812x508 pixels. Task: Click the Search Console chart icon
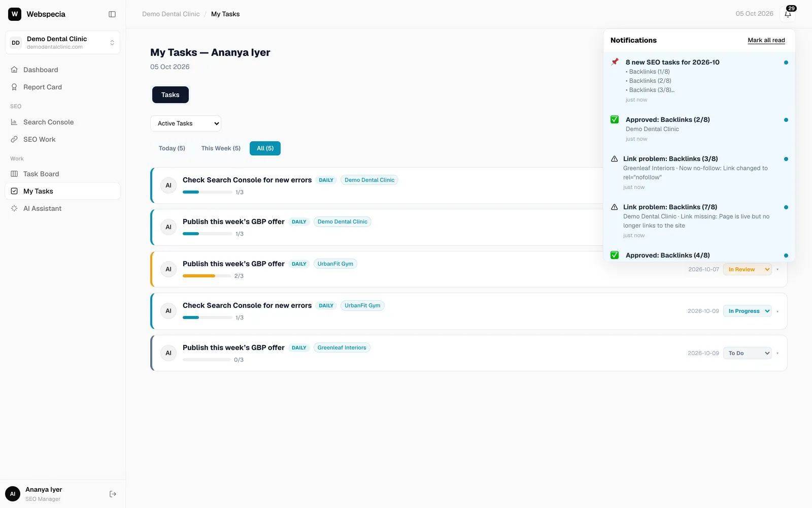[x=14, y=122]
